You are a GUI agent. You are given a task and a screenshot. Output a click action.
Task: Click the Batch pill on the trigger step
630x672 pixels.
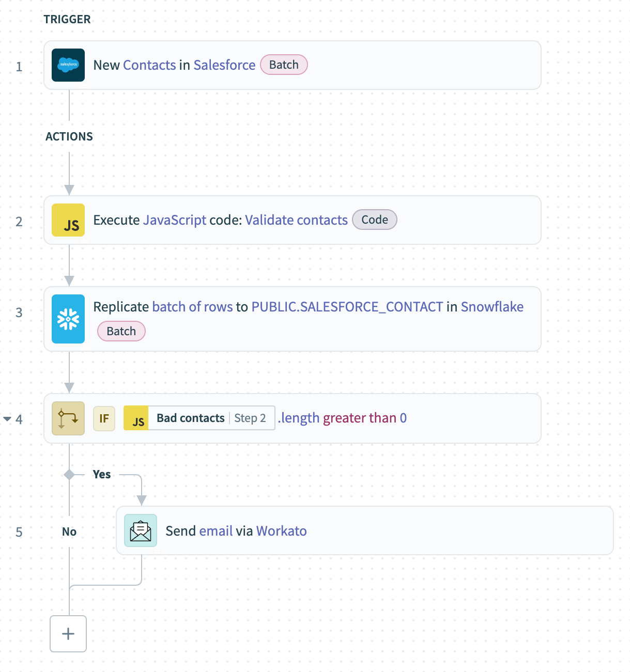pyautogui.click(x=283, y=65)
